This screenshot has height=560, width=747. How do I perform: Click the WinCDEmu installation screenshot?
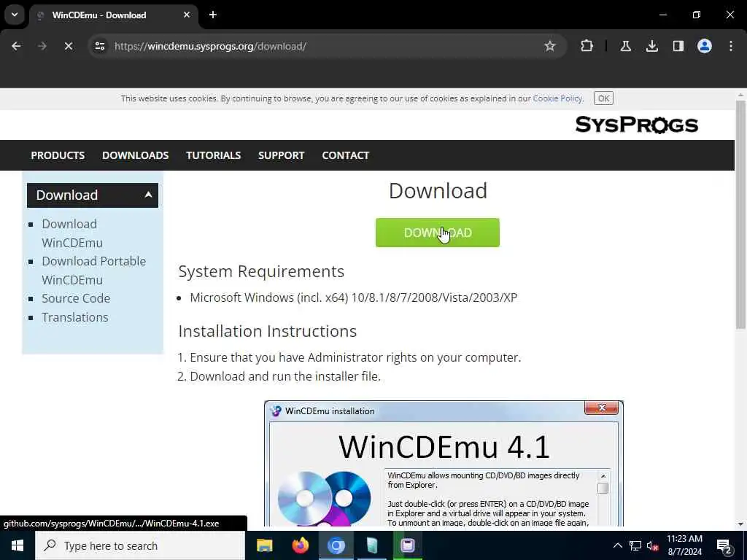click(x=444, y=463)
